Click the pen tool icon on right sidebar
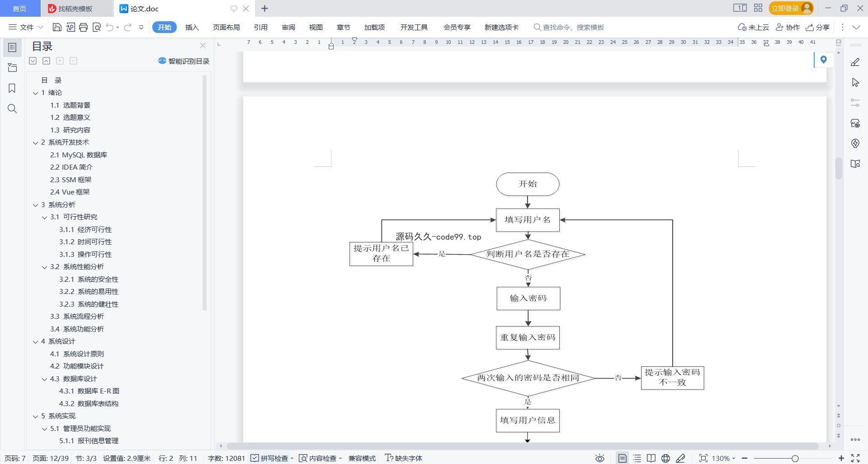868x464 pixels. [x=855, y=62]
